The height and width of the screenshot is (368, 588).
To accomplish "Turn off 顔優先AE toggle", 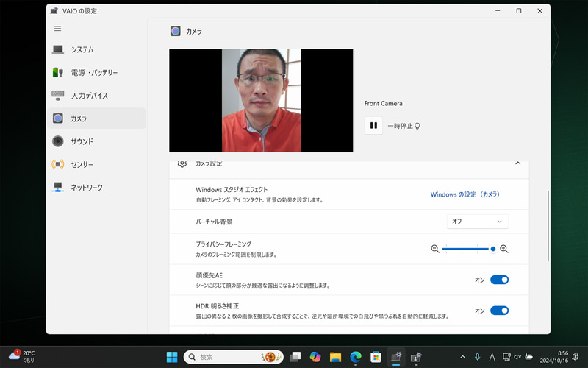I will click(x=499, y=280).
